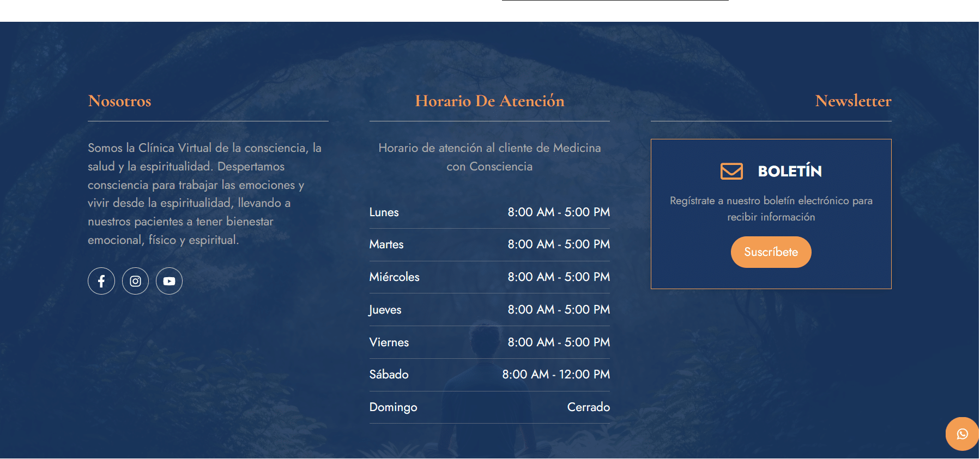Image resolution: width=980 pixels, height=459 pixels.
Task: Click the Cerrado status for Domingo
Action: (588, 407)
